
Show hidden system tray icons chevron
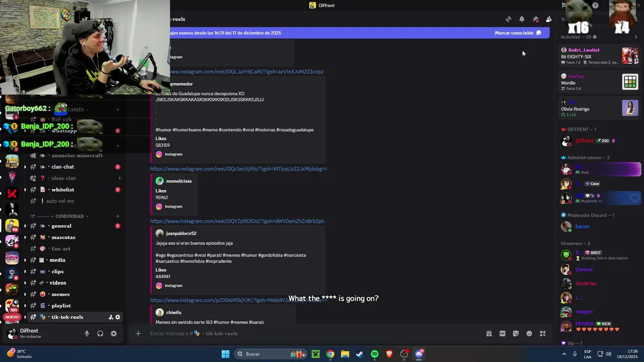[x=563, y=354]
